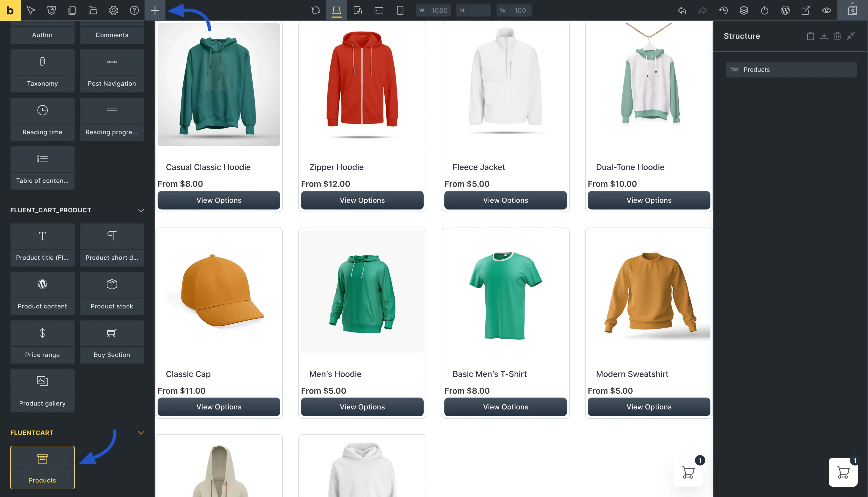Delete structure with trash icon
The width and height of the screenshot is (868, 497).
[x=837, y=36]
